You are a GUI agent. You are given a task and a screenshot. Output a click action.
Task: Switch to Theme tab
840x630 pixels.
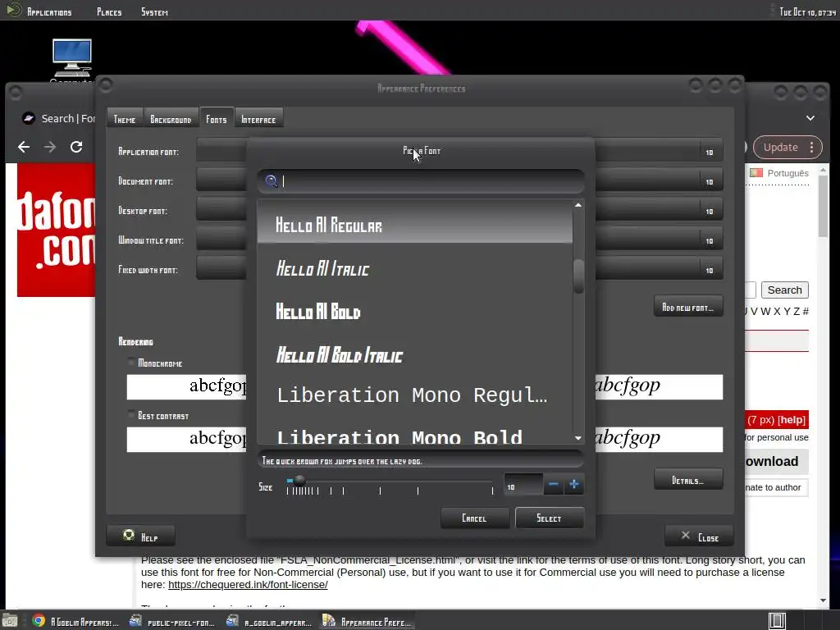[125, 120]
